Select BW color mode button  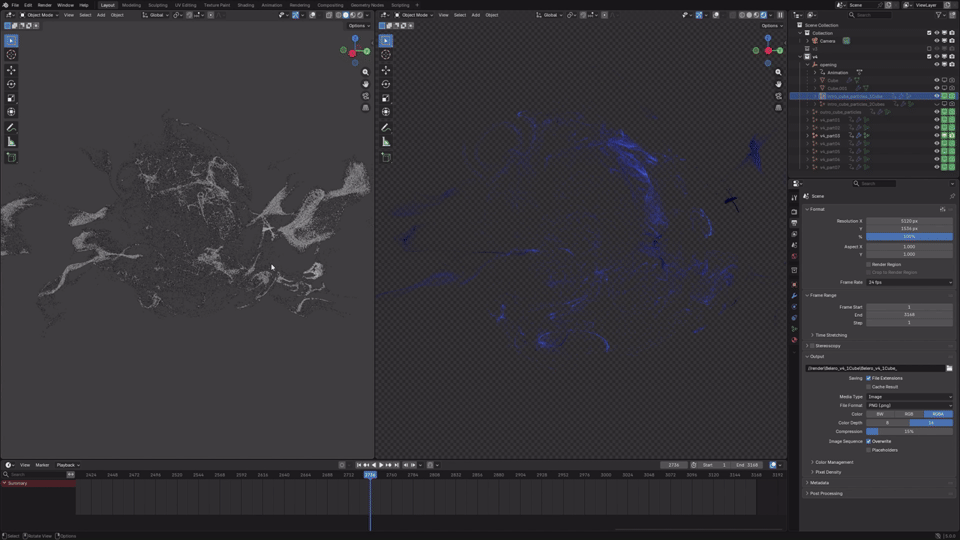pos(880,414)
